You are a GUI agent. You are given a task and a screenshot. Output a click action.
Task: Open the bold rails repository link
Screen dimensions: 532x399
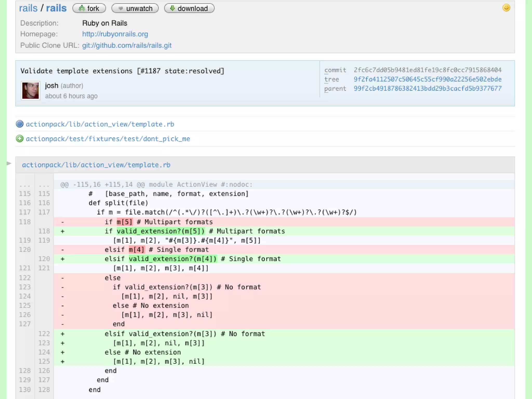coord(56,8)
